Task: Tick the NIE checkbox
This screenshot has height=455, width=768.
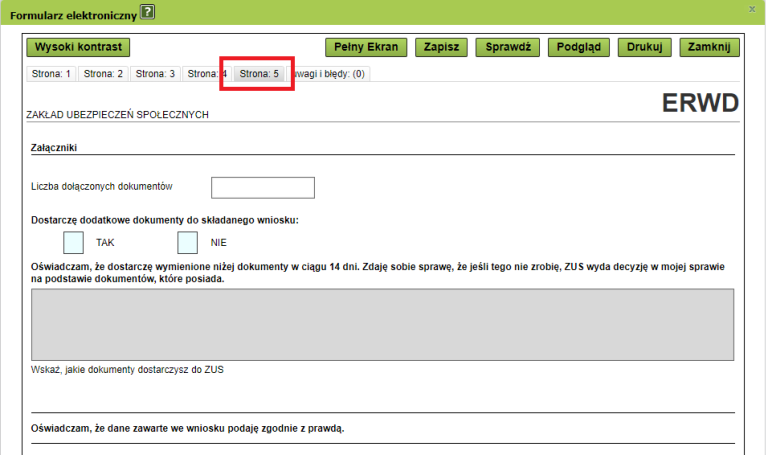Action: [x=188, y=243]
